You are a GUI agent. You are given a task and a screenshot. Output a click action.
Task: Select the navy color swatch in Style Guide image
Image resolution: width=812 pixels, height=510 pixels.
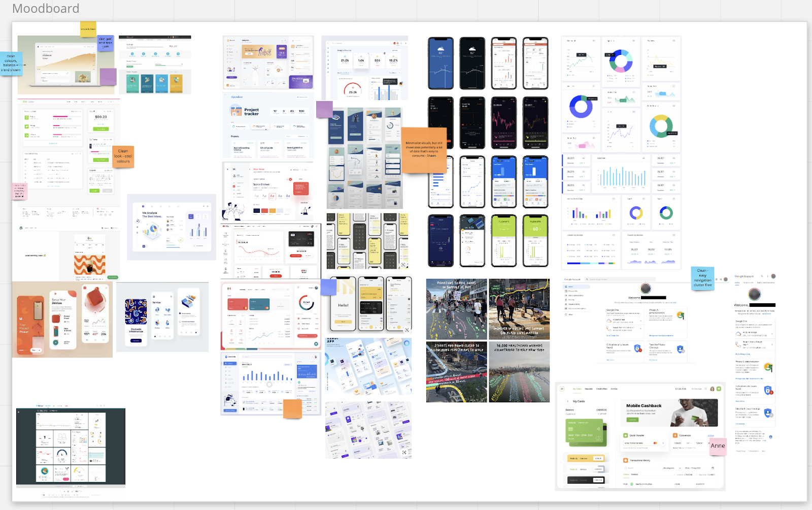pos(257,210)
